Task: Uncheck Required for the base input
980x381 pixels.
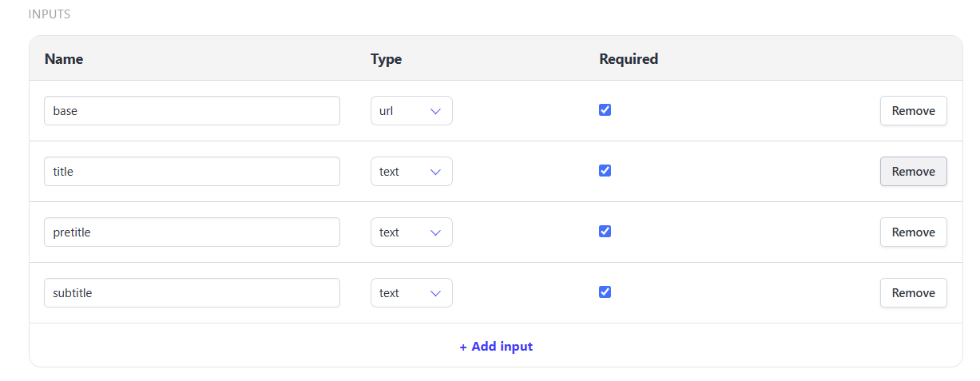Action: coord(605,110)
